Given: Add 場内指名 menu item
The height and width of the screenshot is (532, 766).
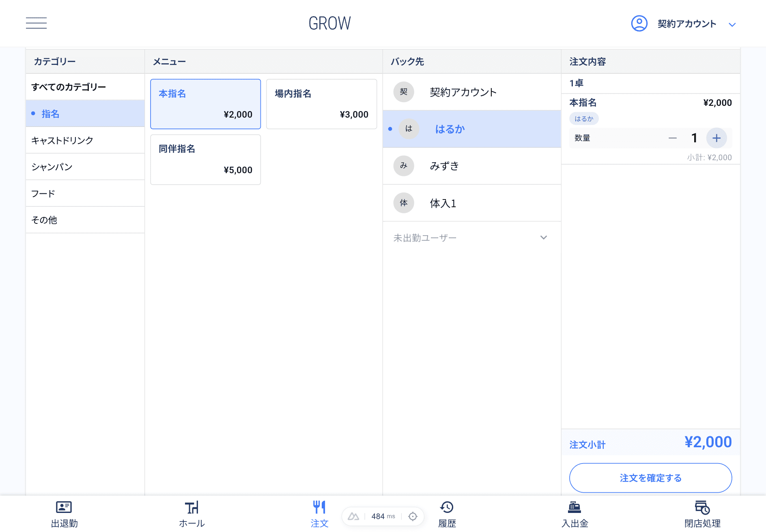Looking at the screenshot, I should [x=321, y=104].
